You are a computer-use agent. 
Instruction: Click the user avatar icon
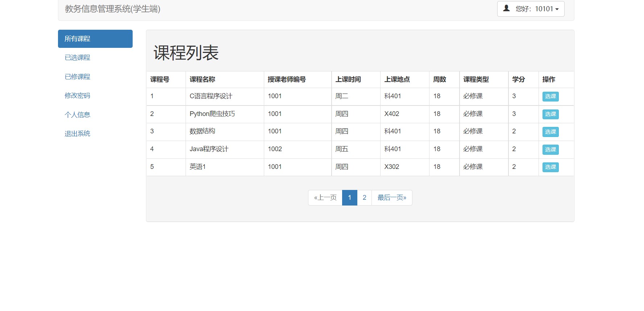point(507,8)
